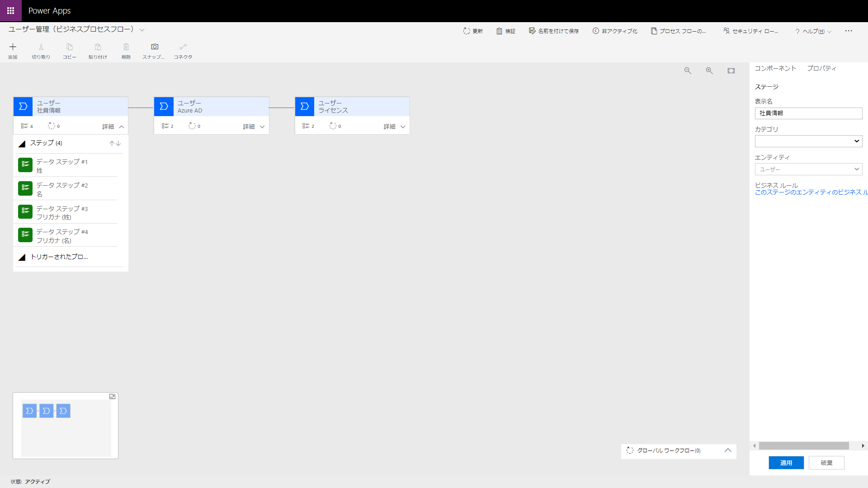
Task: Open the Power Apps app launcher waffle
Action: (x=10, y=10)
